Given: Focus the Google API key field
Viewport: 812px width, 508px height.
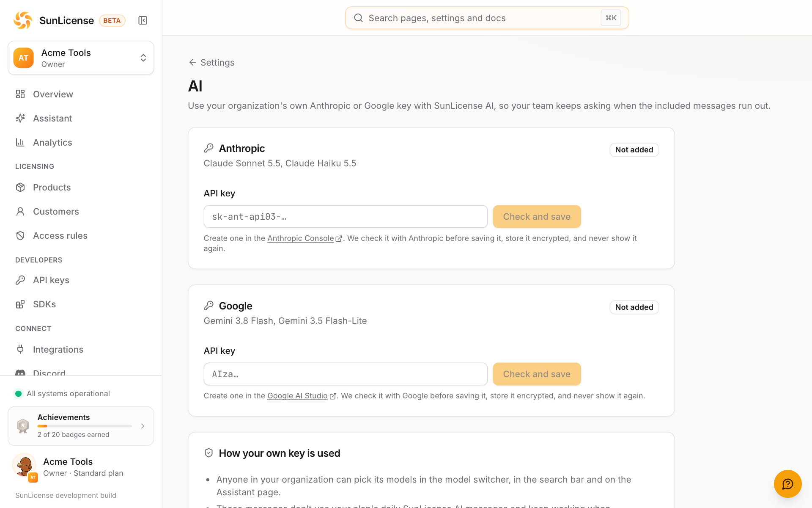Looking at the screenshot, I should tap(346, 374).
